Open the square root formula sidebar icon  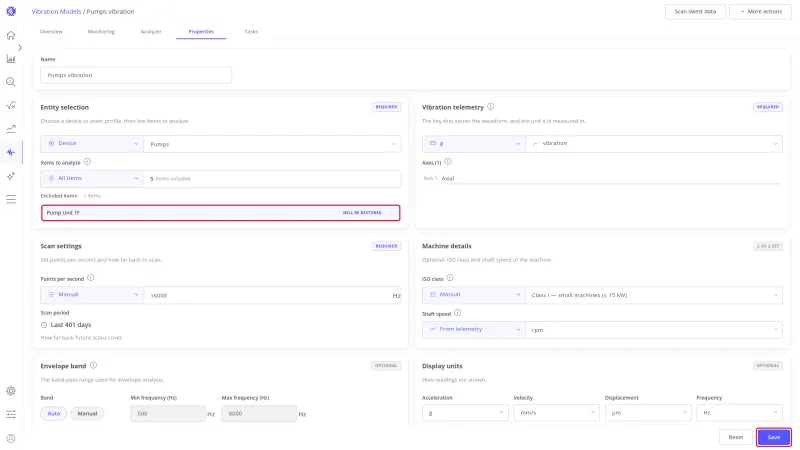pyautogui.click(x=11, y=106)
